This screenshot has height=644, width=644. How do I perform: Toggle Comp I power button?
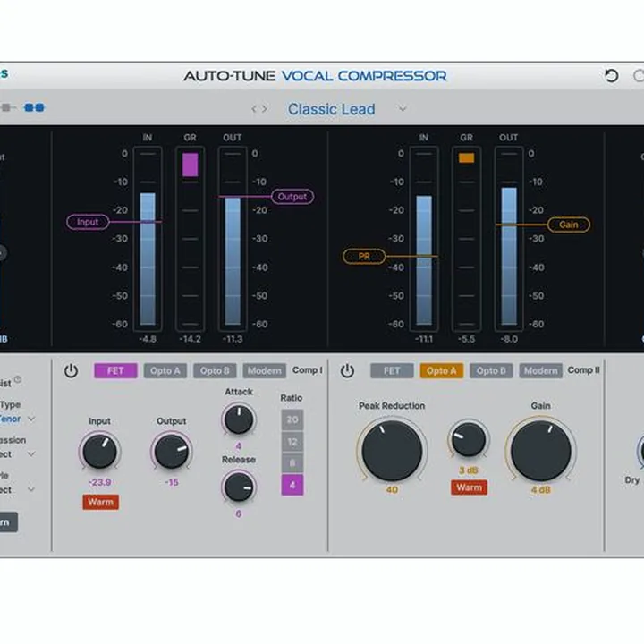[71, 370]
